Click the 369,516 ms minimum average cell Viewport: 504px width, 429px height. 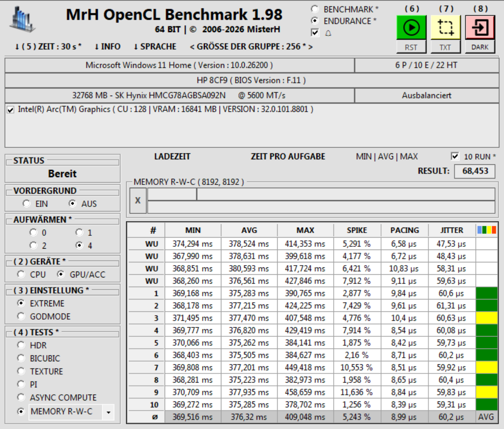(x=193, y=417)
